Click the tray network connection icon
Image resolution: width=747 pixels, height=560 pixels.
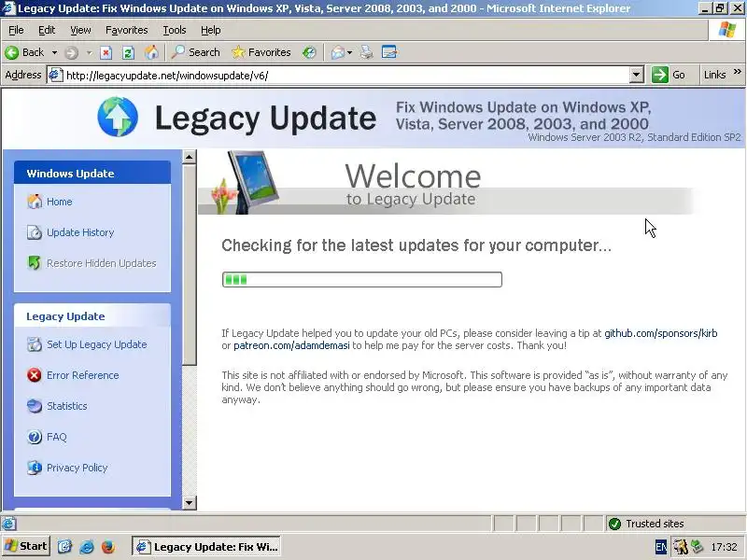pos(697,547)
